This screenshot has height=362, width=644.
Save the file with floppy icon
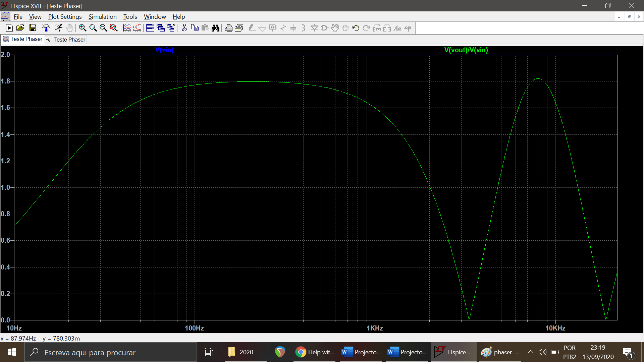click(33, 28)
